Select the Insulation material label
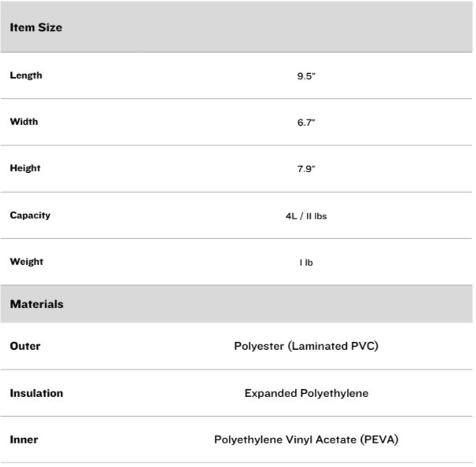The width and height of the screenshot is (476, 467). [36, 393]
